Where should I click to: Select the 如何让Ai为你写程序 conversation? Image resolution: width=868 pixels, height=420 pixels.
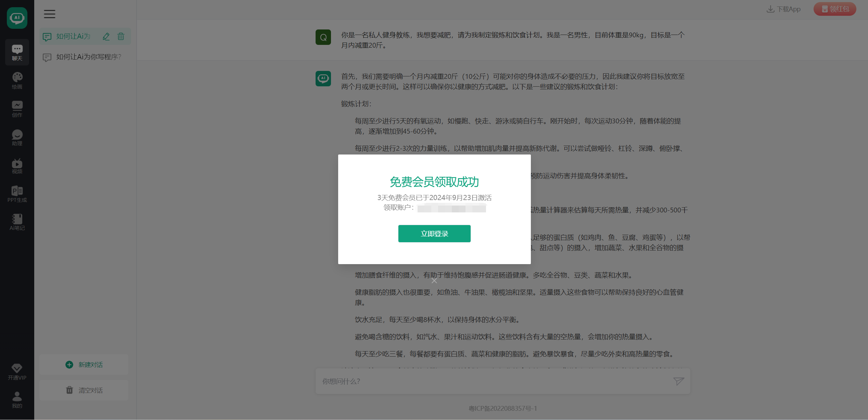(88, 57)
